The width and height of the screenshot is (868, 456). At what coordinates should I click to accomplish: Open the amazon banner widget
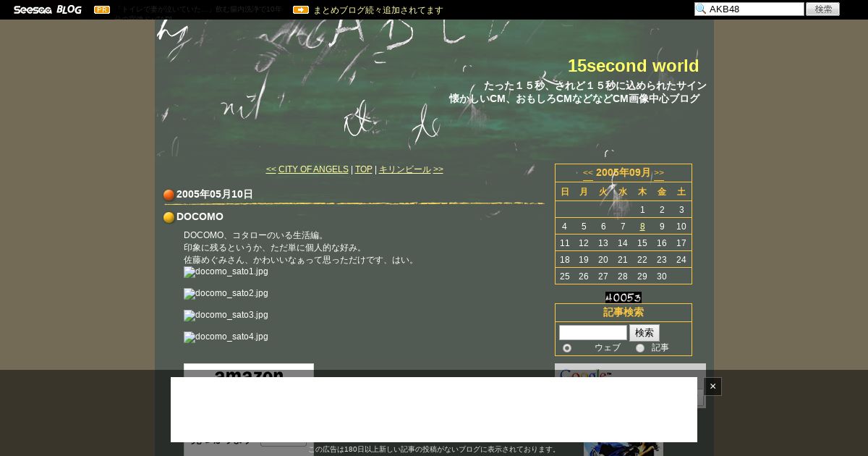click(249, 410)
